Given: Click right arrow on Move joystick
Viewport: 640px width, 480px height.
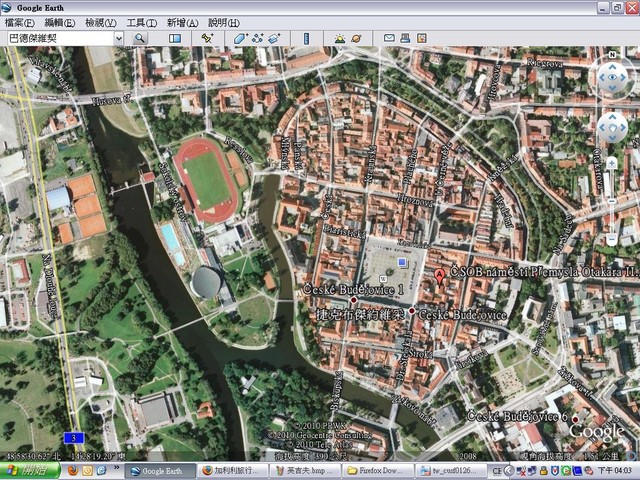Looking at the screenshot, I should point(623,128).
